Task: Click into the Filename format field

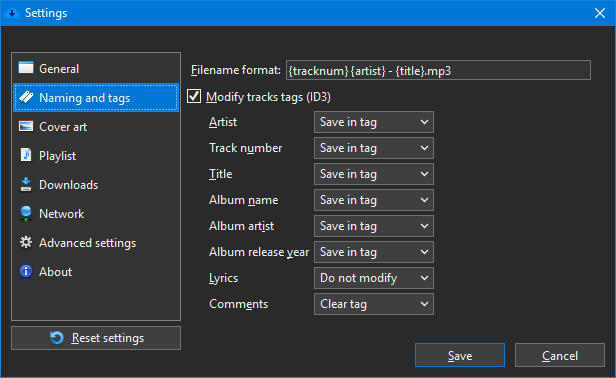Action: (438, 70)
